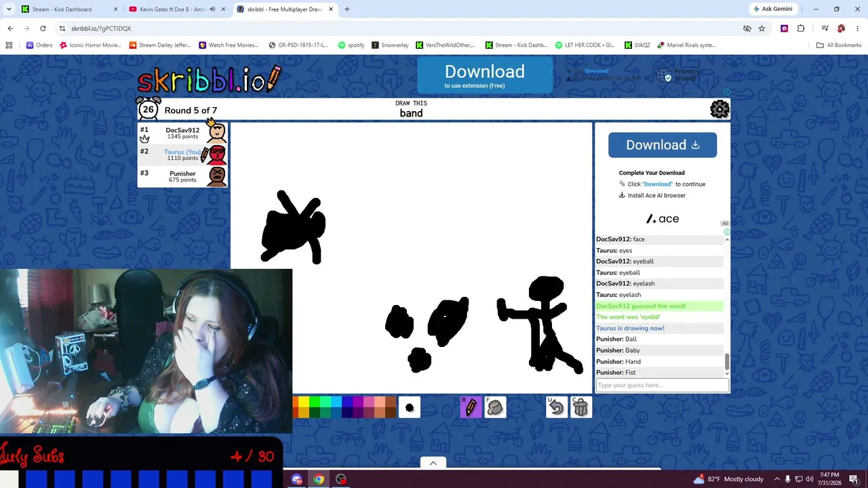Open the Stream Darley Jeffer bookmark
This screenshot has width=868, height=488.
(x=159, y=45)
